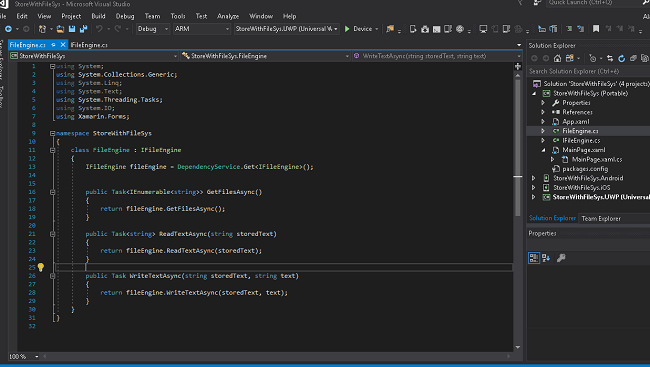Switch to the Team Explorer tab
The width and height of the screenshot is (650, 367).
pos(601,219)
